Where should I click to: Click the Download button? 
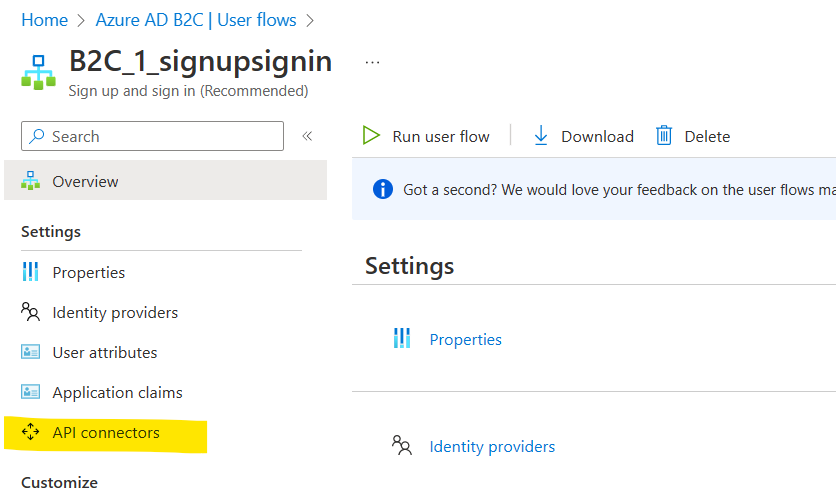[x=583, y=136]
